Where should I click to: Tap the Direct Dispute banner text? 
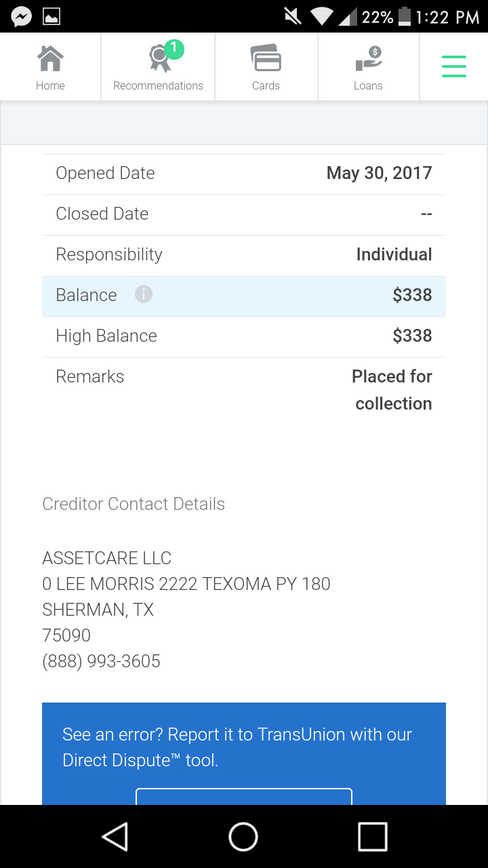(x=237, y=747)
